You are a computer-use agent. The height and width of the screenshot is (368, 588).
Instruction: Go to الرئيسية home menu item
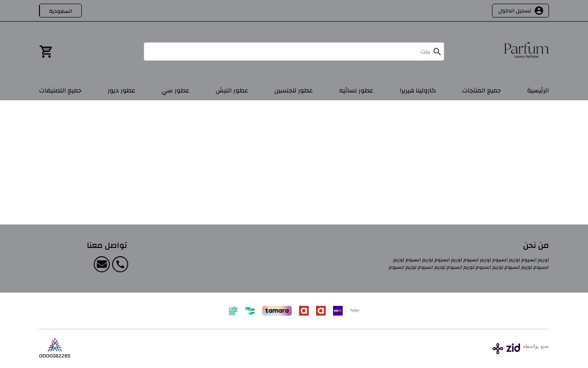click(538, 90)
